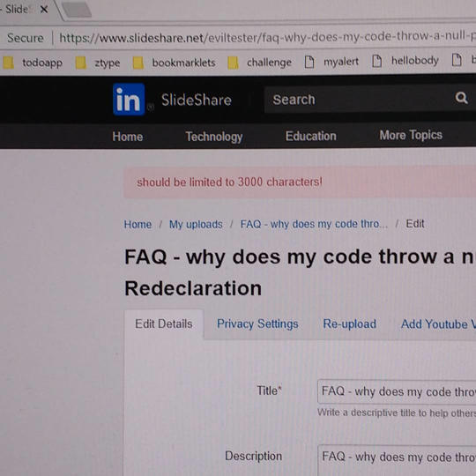Screen dimensions: 476x476
Task: Open the ztype bookmark folder
Action: [x=98, y=63]
